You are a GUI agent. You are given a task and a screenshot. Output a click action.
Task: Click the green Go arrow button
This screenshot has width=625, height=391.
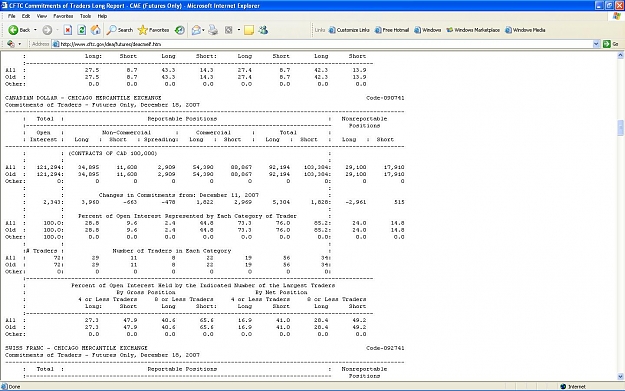click(607, 44)
